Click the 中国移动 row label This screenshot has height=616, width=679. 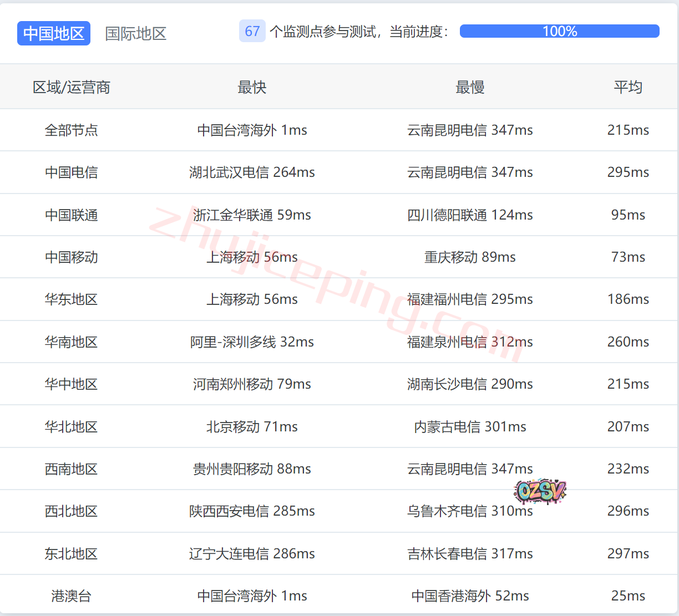(x=72, y=257)
